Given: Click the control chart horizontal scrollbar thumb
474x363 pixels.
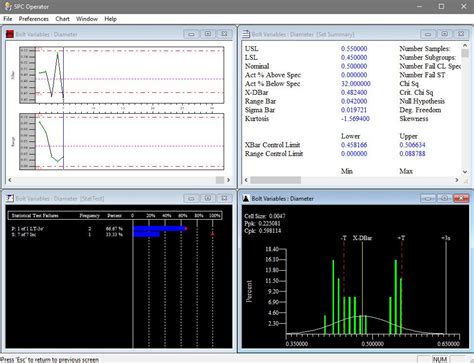Looking at the screenshot, I should point(220,180).
